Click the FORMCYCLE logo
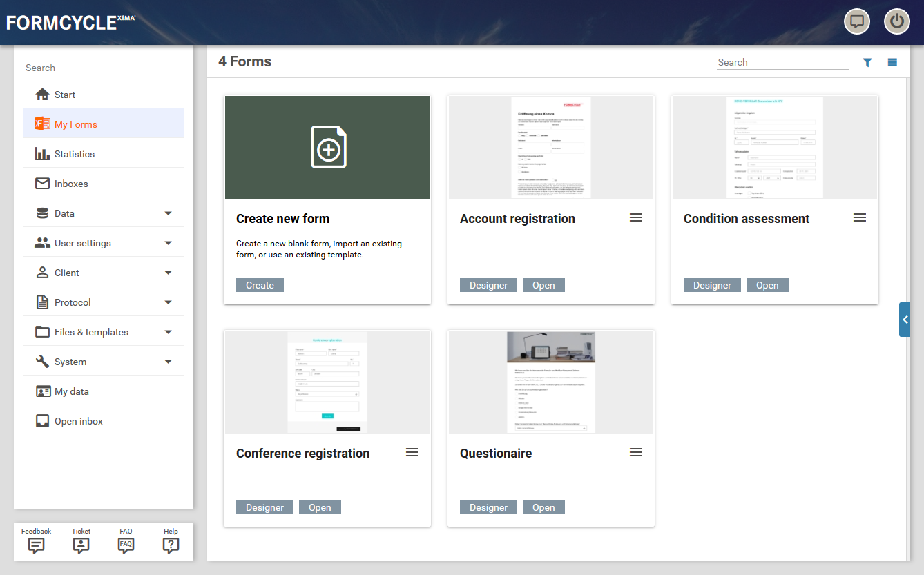Viewport: 924px width, 575px height. 71,22
